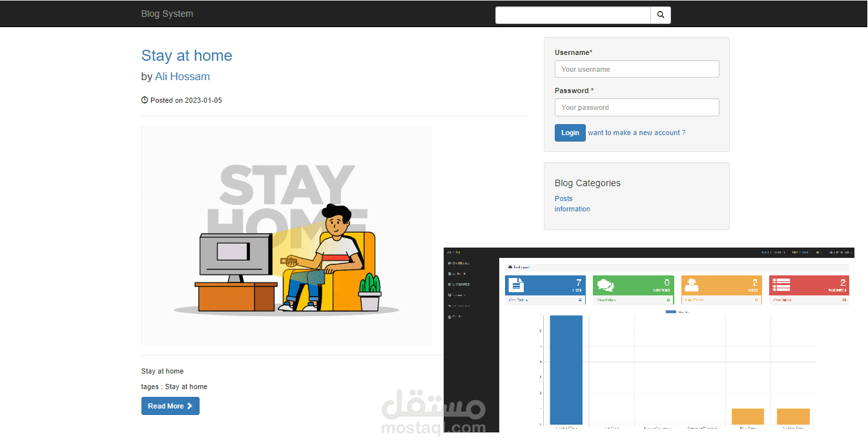Click Blog System in the navbar

167,13
